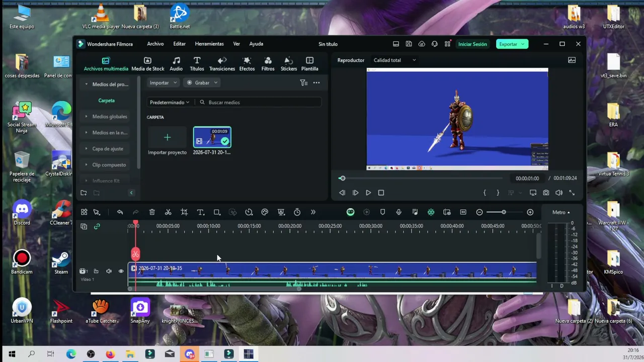
Task: Open the color palette tool in timeline toolbar
Action: (265, 212)
